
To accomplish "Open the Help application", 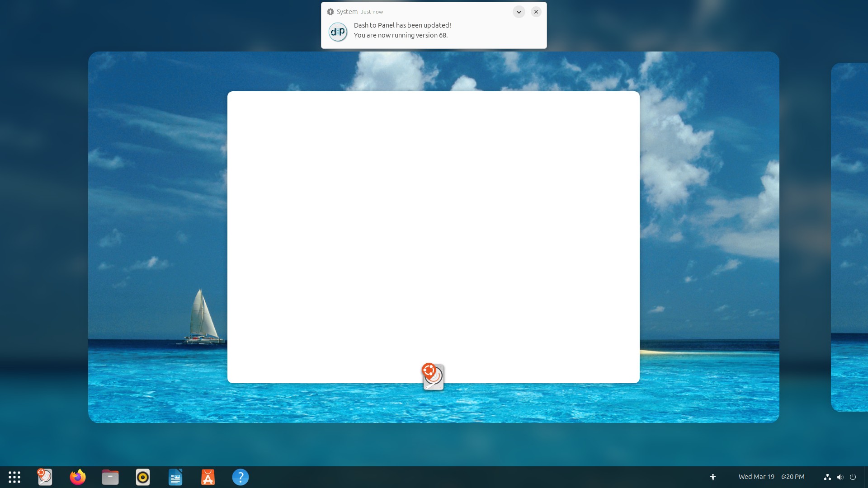I will click(240, 477).
